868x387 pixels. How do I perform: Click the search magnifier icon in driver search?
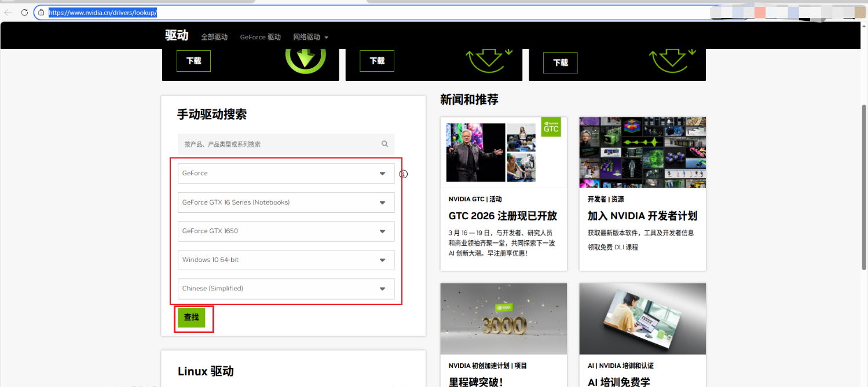385,144
